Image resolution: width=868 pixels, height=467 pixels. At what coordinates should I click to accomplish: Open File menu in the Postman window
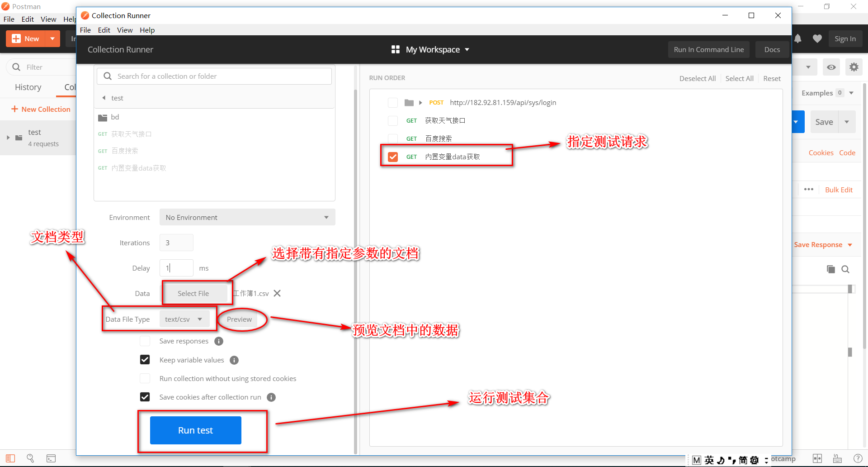9,19
